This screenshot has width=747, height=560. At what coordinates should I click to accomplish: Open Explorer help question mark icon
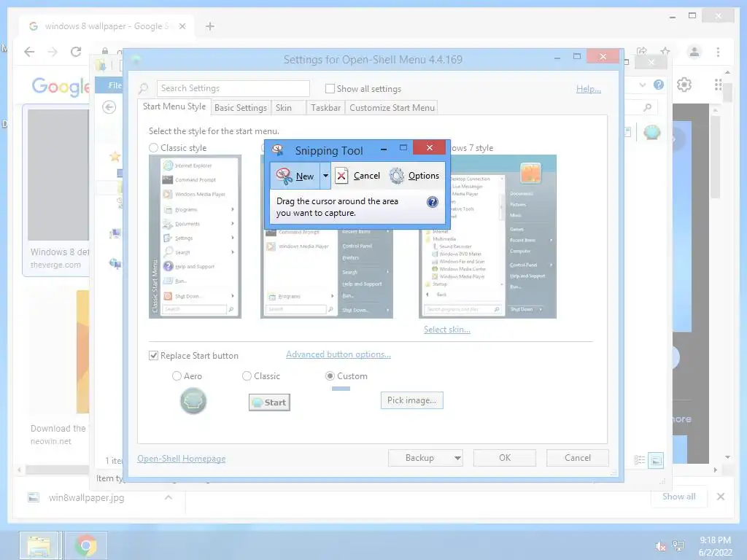pos(659,85)
